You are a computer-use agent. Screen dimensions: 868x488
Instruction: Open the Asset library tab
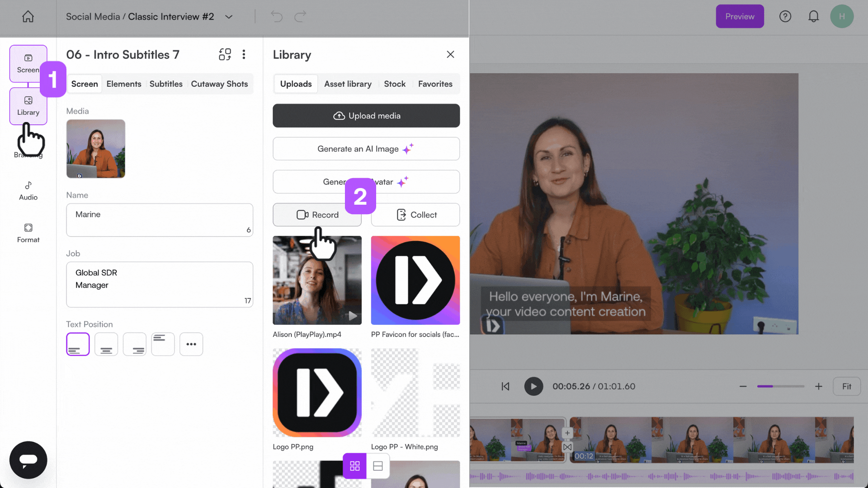(x=348, y=84)
